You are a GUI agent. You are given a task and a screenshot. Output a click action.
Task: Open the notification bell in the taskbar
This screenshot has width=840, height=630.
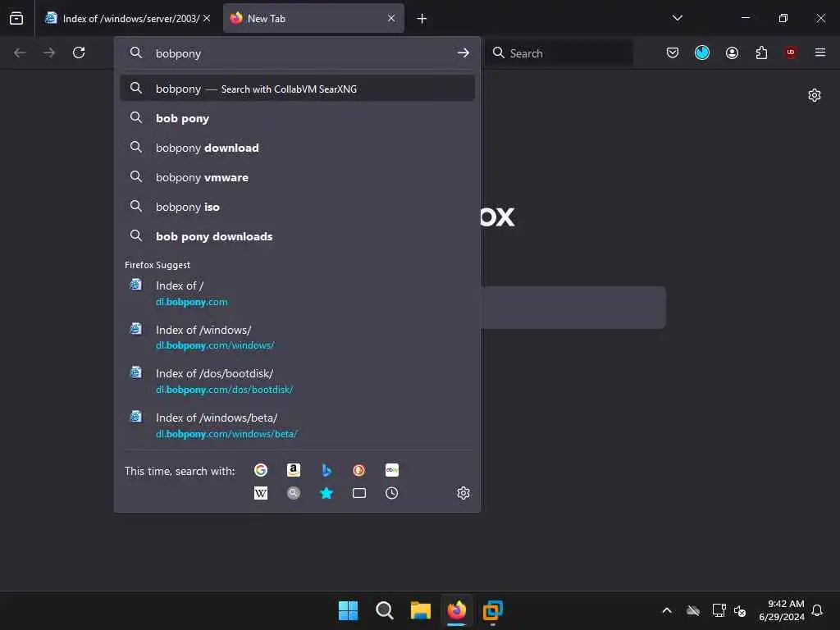(x=818, y=610)
